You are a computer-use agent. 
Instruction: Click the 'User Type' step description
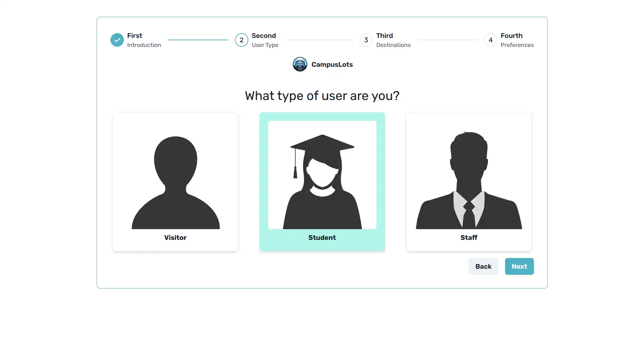265,45
